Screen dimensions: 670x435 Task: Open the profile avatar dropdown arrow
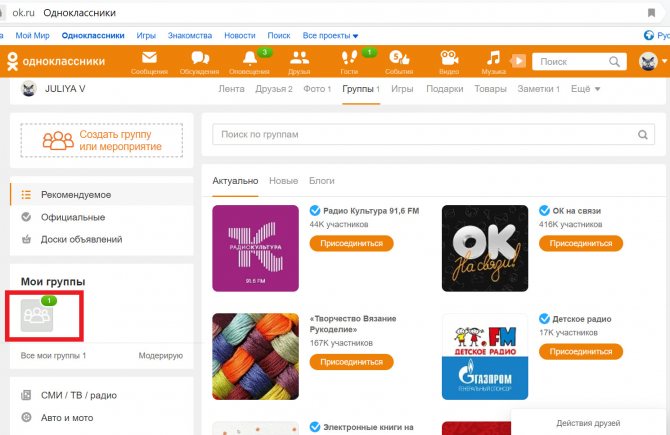664,61
